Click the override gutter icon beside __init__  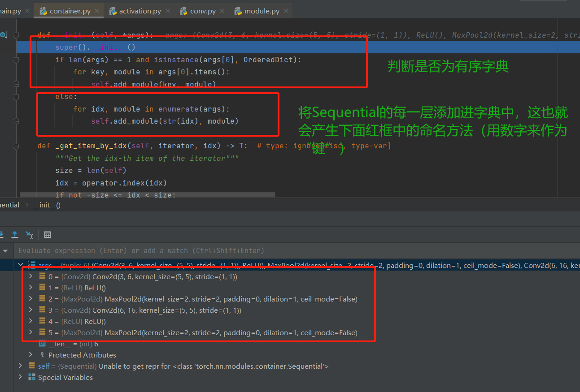(4, 34)
